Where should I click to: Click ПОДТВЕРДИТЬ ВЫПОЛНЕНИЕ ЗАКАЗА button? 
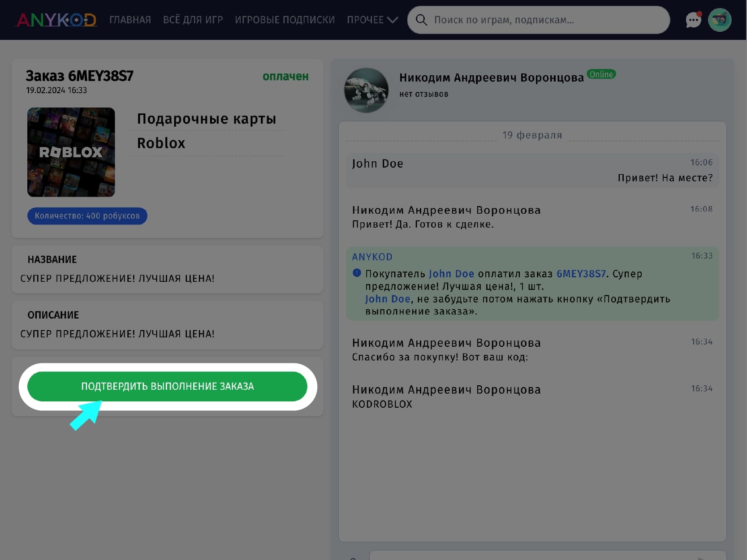pos(167,386)
